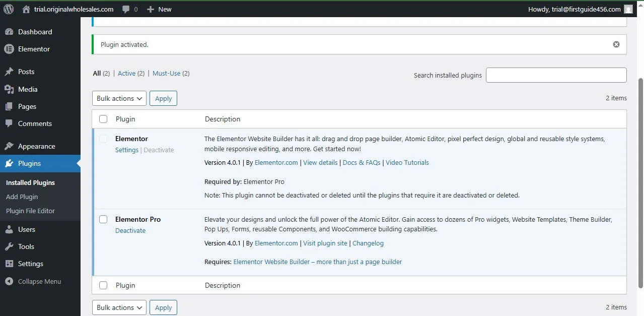The height and width of the screenshot is (316, 644).
Task: Dismiss the Plugin activated notice
Action: 616,44
